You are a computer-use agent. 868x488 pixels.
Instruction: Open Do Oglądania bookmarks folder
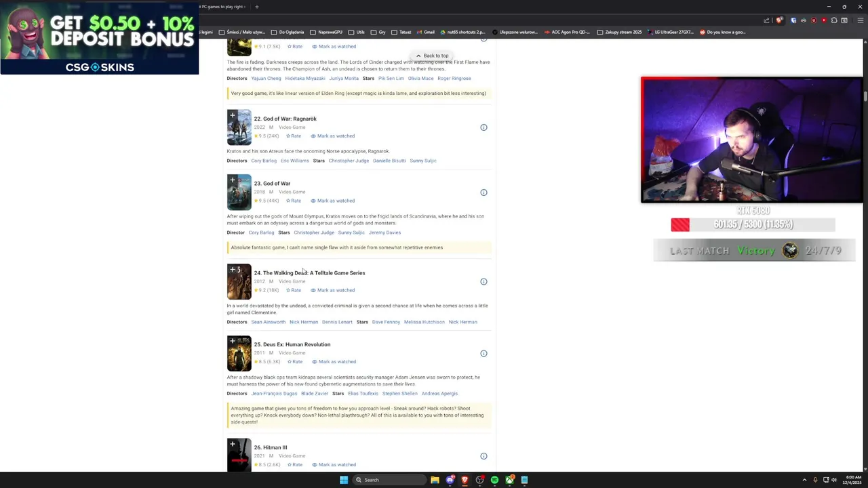tap(288, 32)
